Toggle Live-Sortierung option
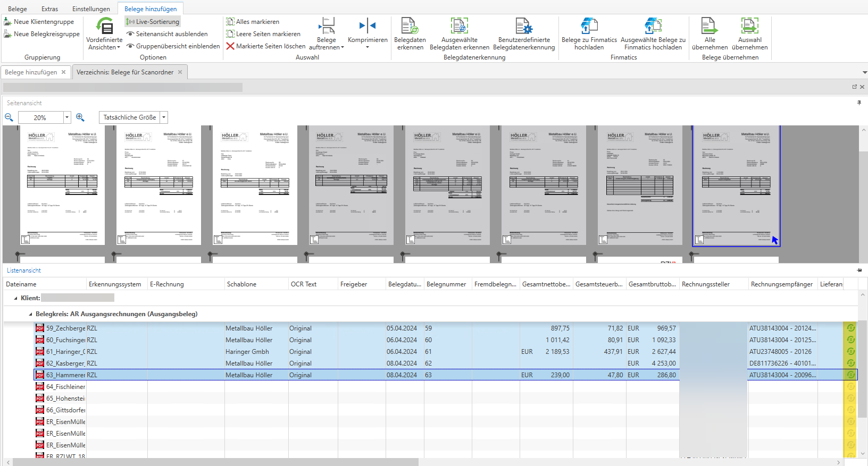868x466 pixels. [x=153, y=22]
